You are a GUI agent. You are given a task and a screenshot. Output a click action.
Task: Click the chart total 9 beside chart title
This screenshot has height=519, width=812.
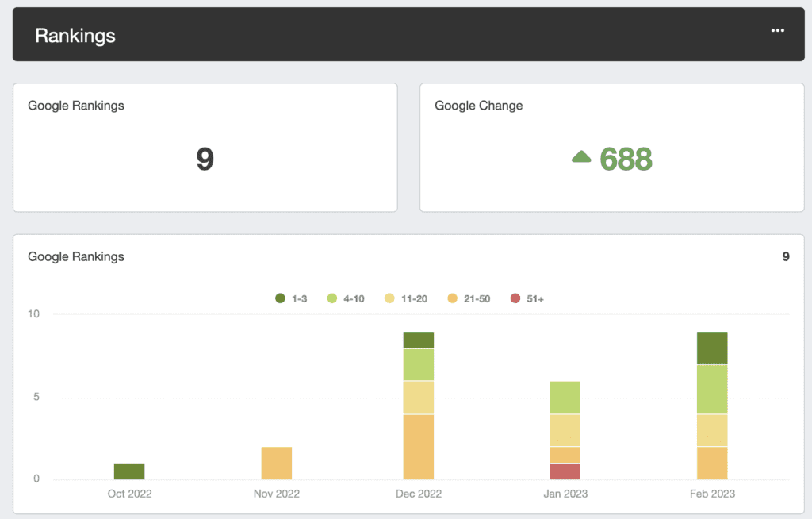[x=786, y=256]
